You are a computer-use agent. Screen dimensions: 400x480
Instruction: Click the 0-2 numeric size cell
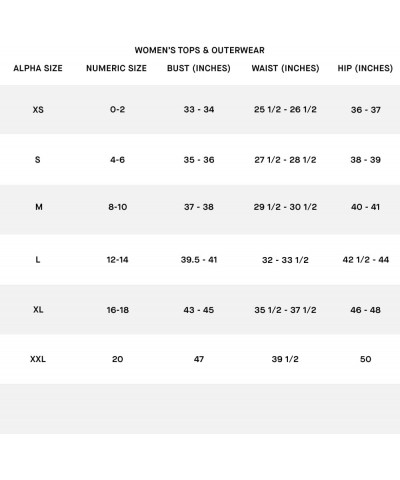click(117, 109)
